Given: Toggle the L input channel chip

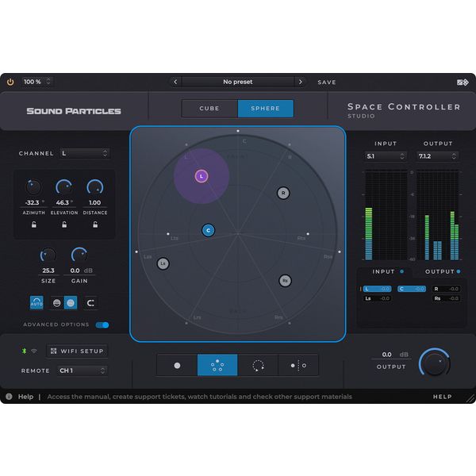Looking at the screenshot, I should tap(377, 289).
